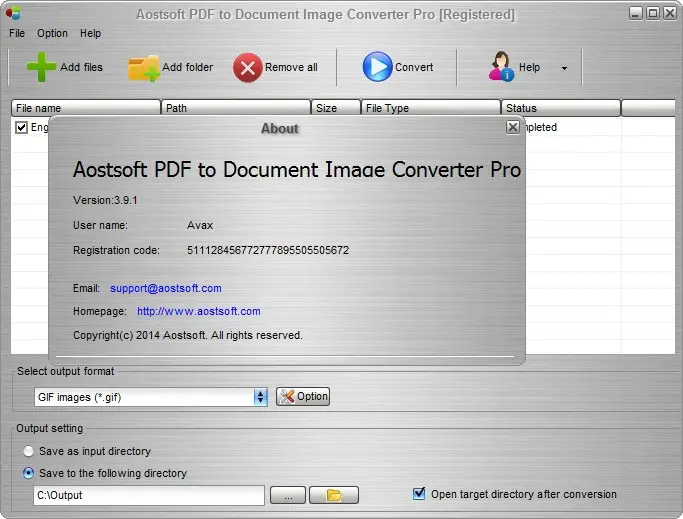
Task: Open output folder with the folder icon button
Action: pyautogui.click(x=334, y=495)
